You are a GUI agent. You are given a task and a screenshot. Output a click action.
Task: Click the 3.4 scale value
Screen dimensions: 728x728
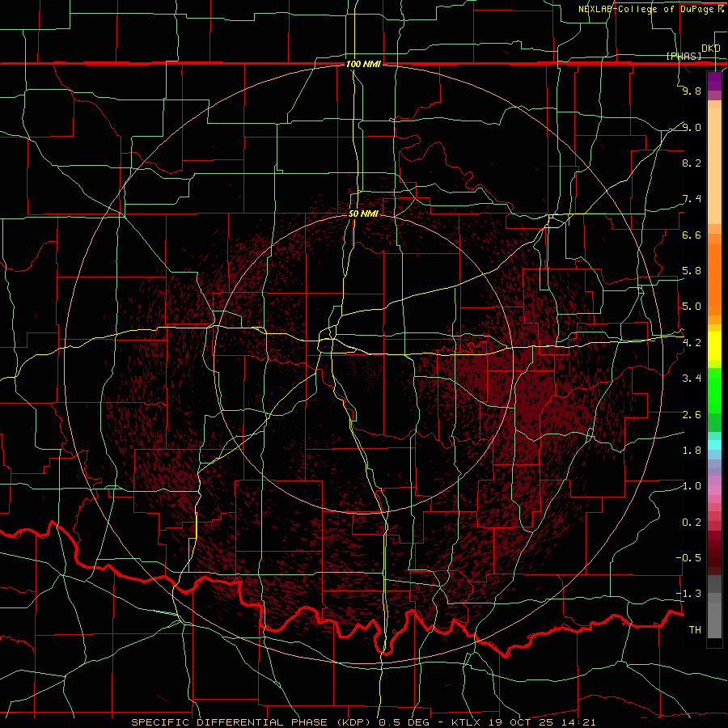[692, 379]
